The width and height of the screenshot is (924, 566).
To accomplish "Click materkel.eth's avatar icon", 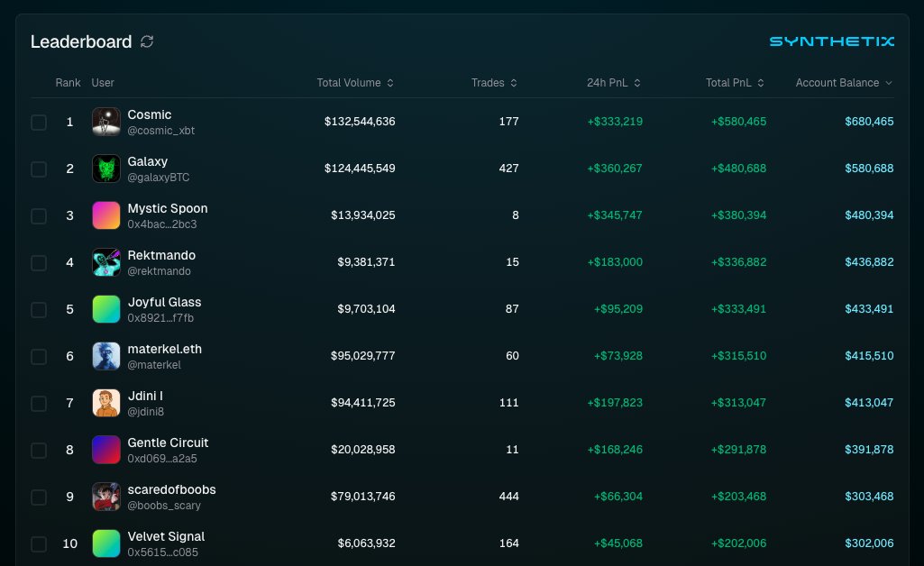I will coord(106,356).
